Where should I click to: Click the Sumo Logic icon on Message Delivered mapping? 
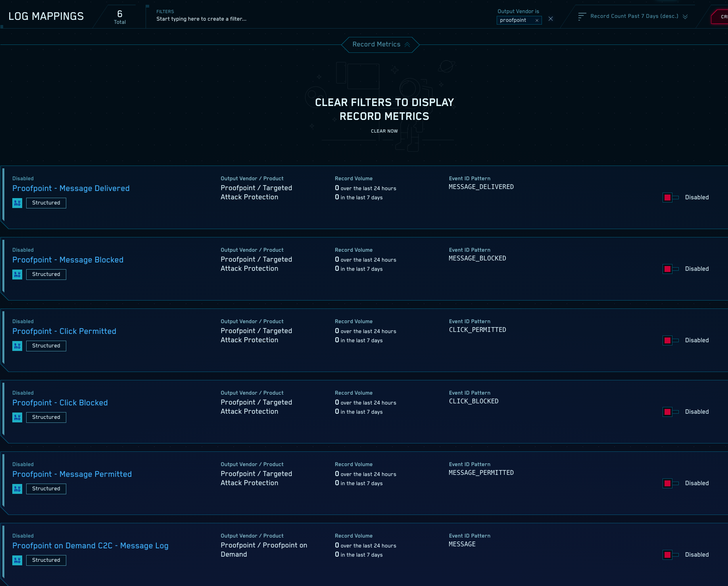17,203
